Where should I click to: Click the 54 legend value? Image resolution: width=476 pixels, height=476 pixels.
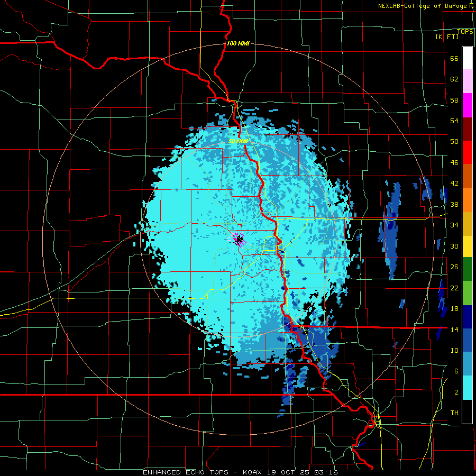(454, 121)
